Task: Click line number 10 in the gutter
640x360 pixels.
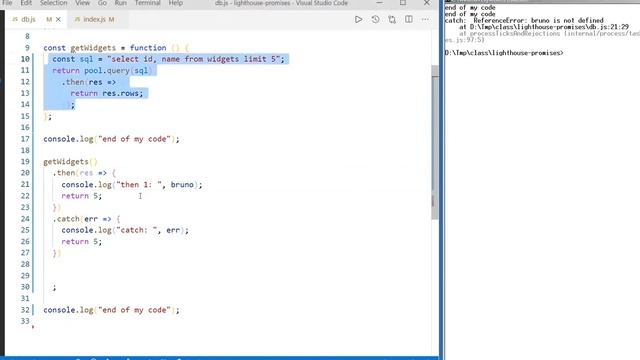Action: 25,59
